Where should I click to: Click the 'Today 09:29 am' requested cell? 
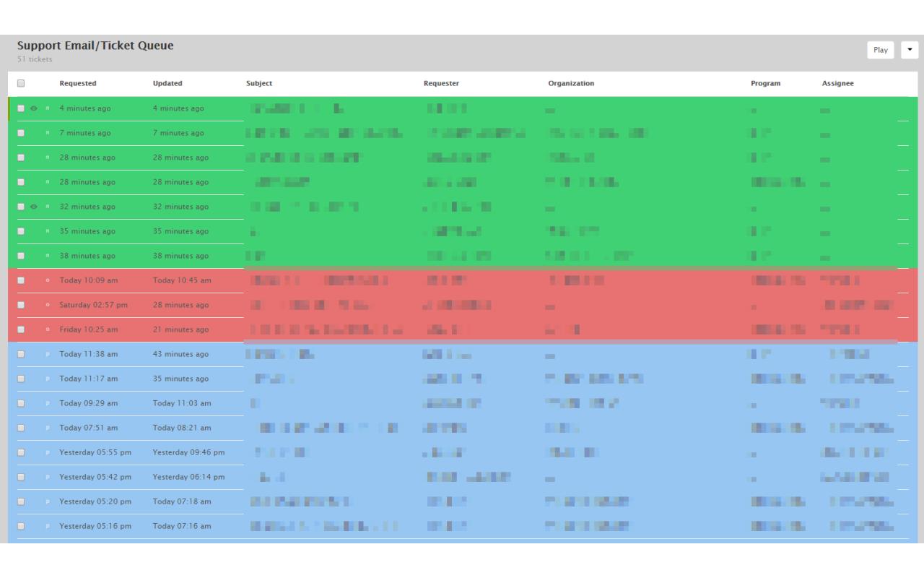tap(89, 403)
